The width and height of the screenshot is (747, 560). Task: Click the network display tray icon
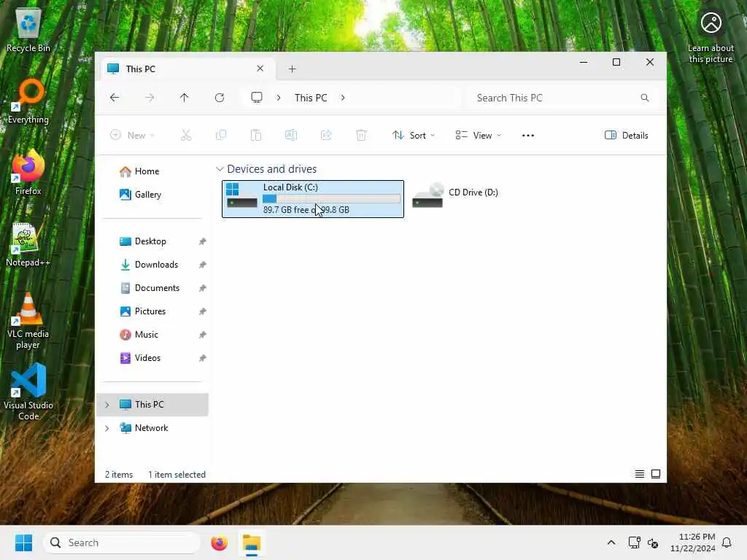[634, 542]
